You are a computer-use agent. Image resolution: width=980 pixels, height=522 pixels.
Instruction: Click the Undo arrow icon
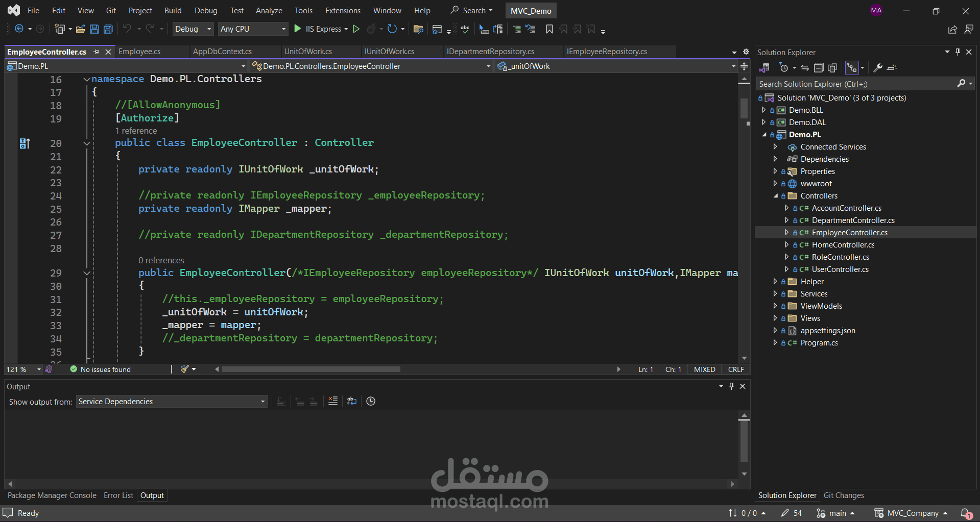coord(127,29)
